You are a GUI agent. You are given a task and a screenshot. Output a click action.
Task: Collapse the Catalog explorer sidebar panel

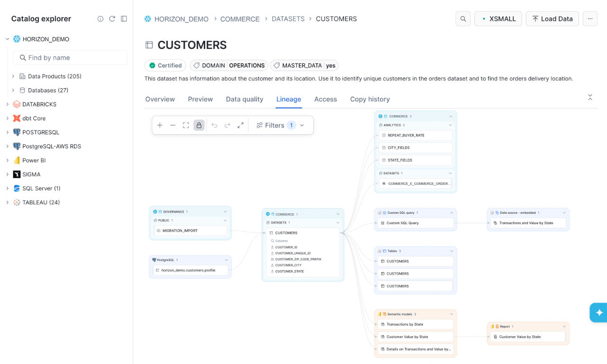[x=124, y=19]
